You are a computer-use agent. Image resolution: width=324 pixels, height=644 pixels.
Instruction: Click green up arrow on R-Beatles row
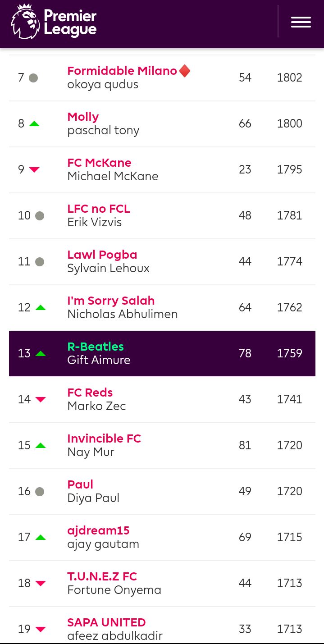point(41,353)
